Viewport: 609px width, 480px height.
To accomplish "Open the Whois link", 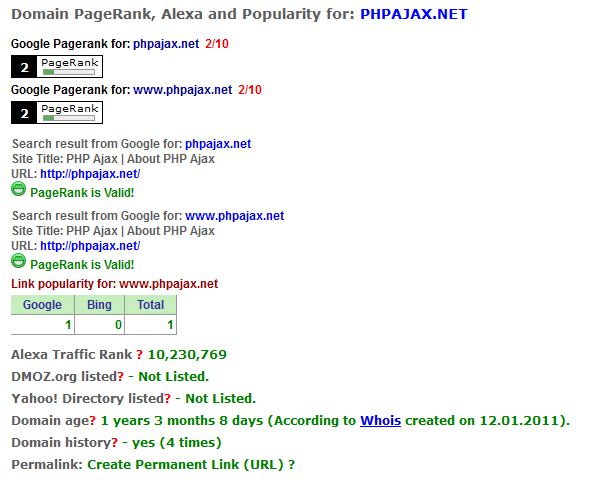I will (380, 421).
